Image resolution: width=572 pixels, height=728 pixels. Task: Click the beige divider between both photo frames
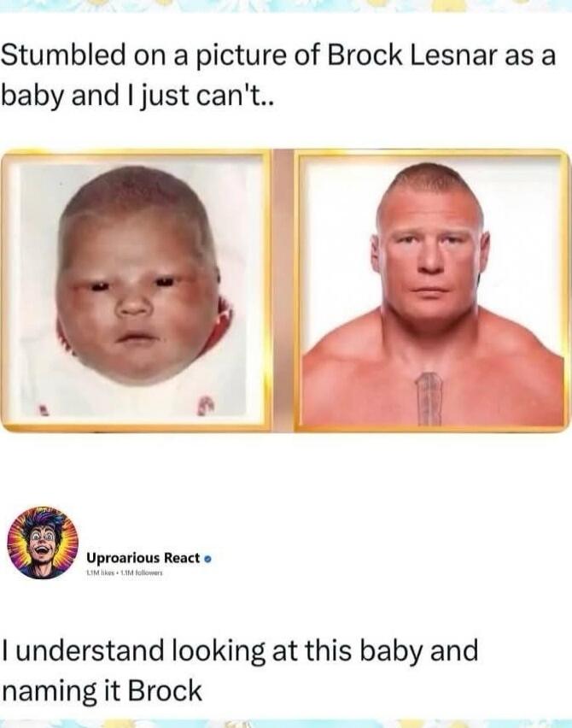coord(282,291)
